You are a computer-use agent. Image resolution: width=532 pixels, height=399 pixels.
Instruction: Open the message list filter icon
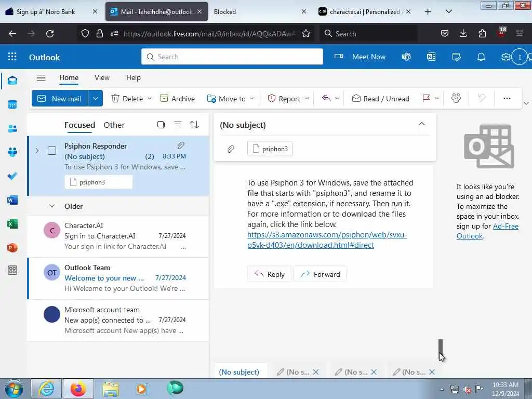pos(178,125)
